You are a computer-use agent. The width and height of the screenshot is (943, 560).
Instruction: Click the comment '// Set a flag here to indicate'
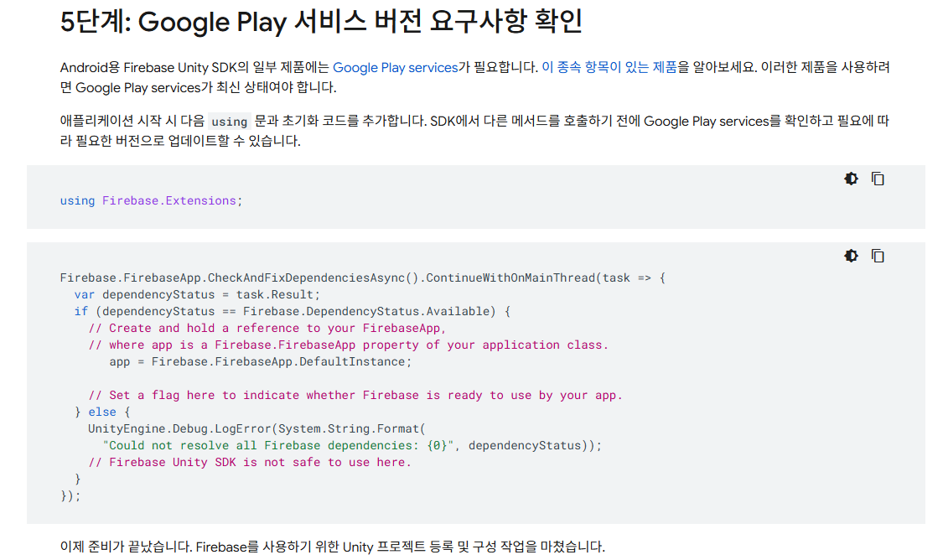pos(355,395)
